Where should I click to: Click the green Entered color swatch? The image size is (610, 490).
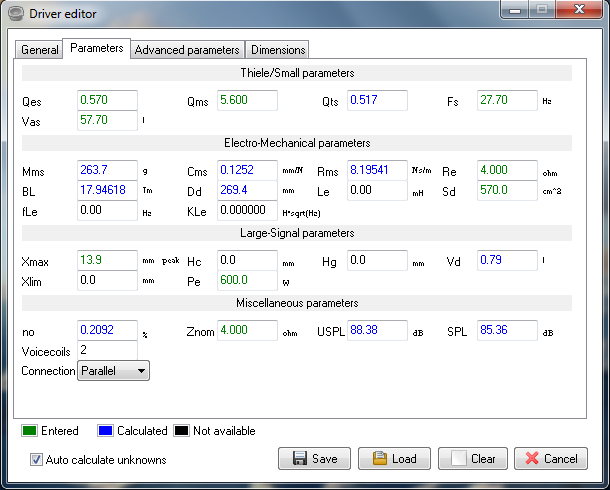[30, 431]
